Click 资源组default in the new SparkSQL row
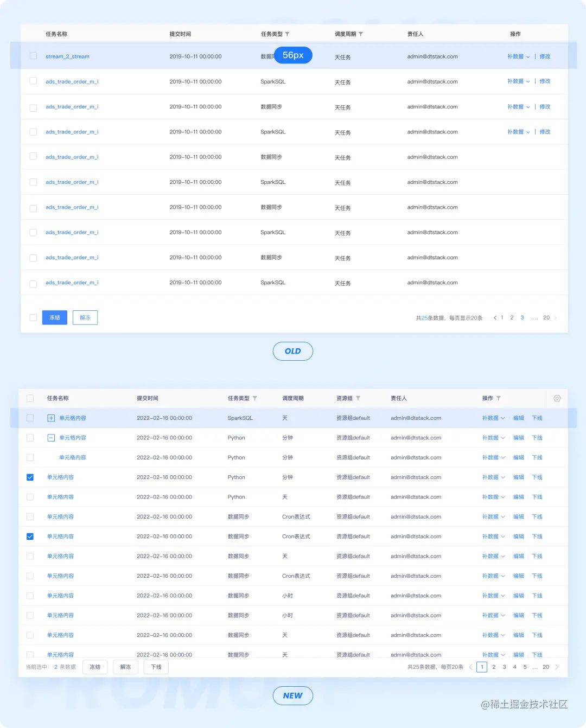The width and height of the screenshot is (586, 728). pos(353,418)
